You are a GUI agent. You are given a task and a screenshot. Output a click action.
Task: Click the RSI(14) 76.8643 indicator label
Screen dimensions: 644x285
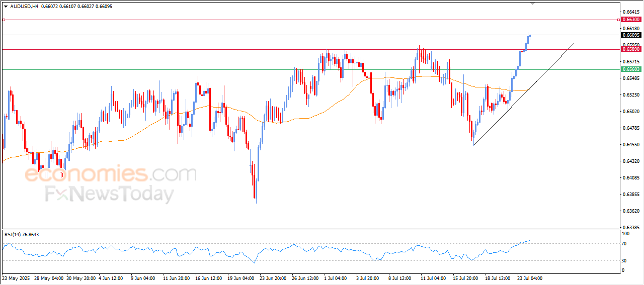pyautogui.click(x=22, y=235)
